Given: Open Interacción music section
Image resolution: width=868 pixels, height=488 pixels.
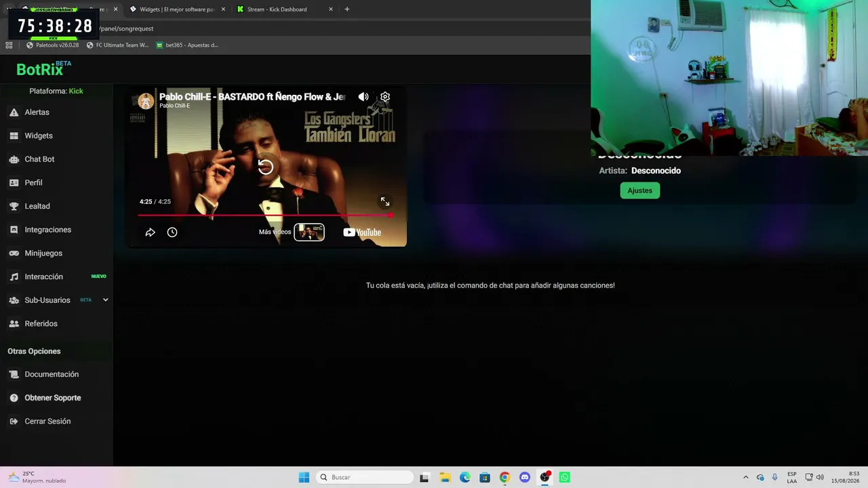Looking at the screenshot, I should click(43, 277).
